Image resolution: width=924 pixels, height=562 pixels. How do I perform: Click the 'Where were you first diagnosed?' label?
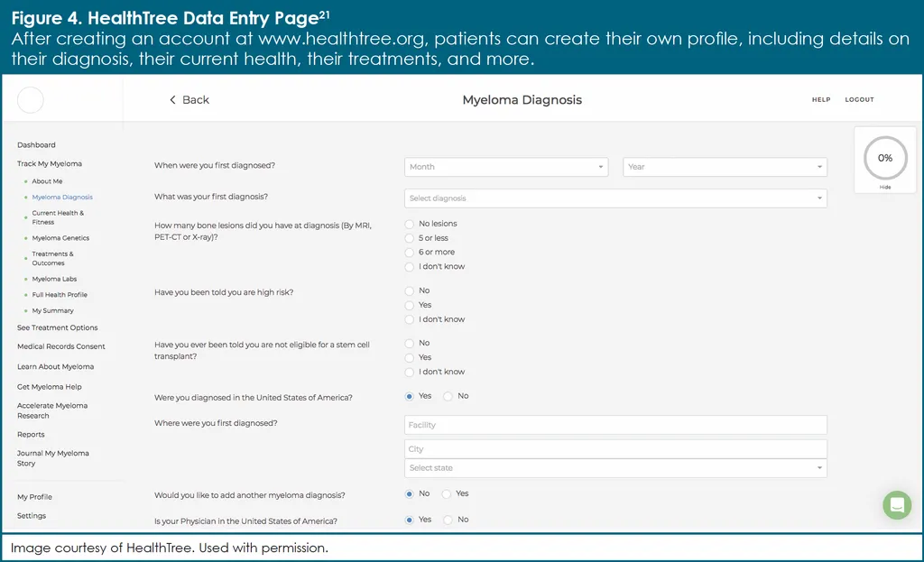[x=216, y=423]
